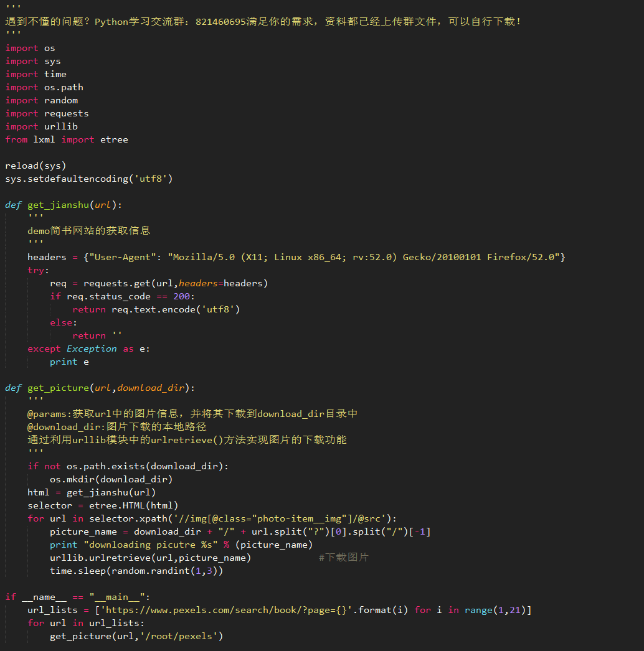Click the return req.text.encode('utf8') line
This screenshot has width=644, height=651.
[156, 310]
